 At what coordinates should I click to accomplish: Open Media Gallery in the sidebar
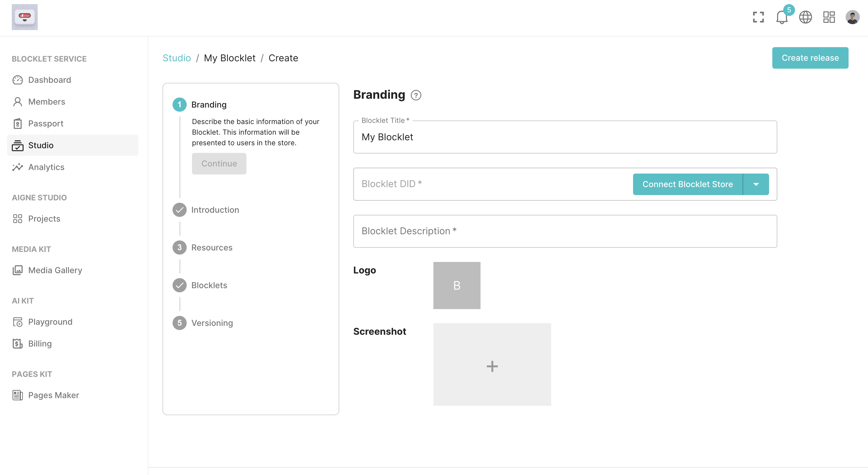coord(55,270)
